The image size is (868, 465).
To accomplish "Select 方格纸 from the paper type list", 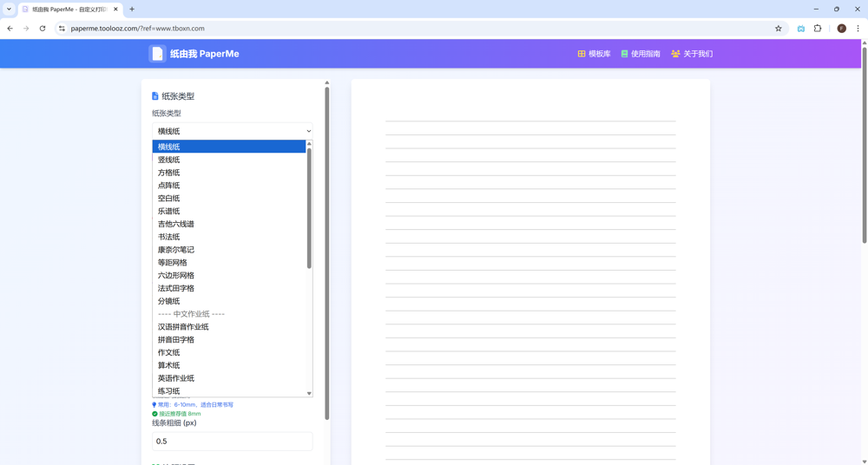I will (x=169, y=173).
